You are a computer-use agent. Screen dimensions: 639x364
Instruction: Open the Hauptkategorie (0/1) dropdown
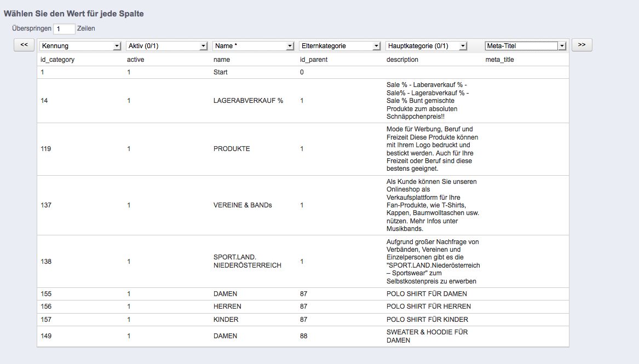(x=427, y=46)
